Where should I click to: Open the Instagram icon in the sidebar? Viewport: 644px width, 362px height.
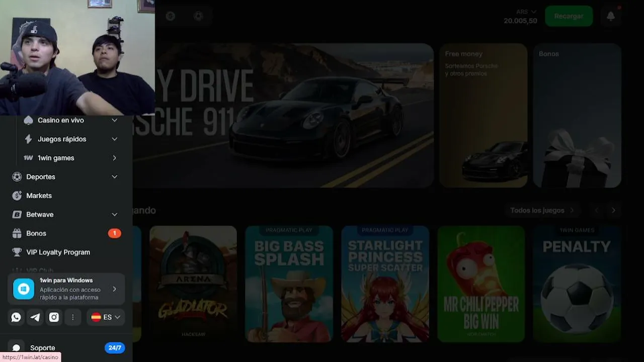pos(54,317)
